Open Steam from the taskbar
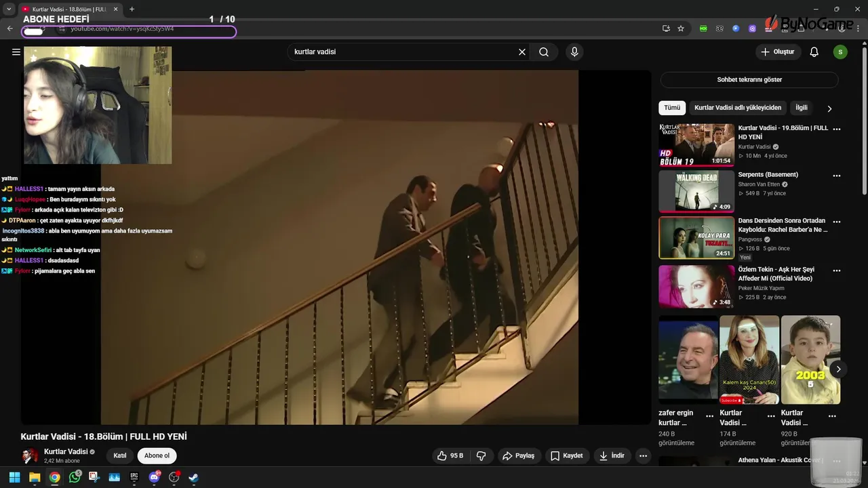Viewport: 868px width, 488px height. [193, 477]
